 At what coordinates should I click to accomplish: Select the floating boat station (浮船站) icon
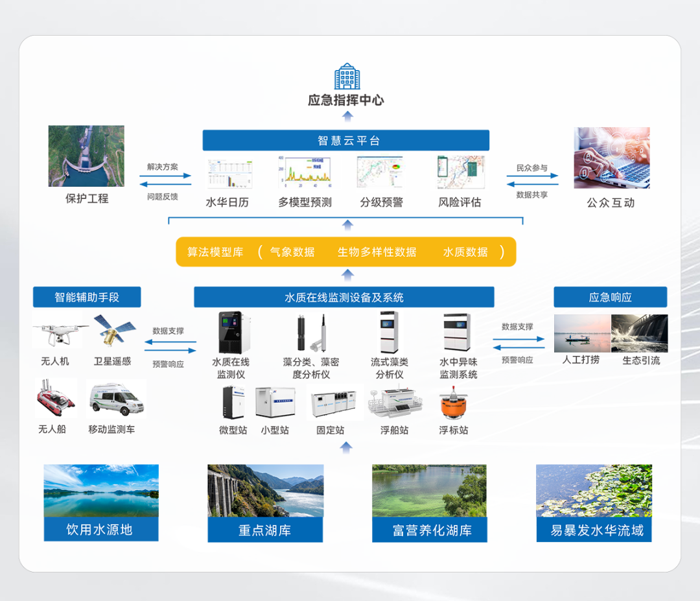click(x=394, y=403)
